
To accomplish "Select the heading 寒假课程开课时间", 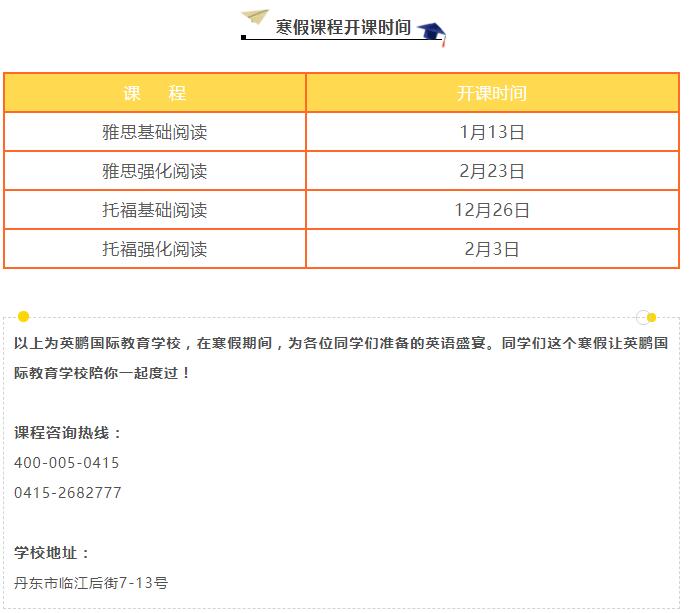I will (x=343, y=27).
